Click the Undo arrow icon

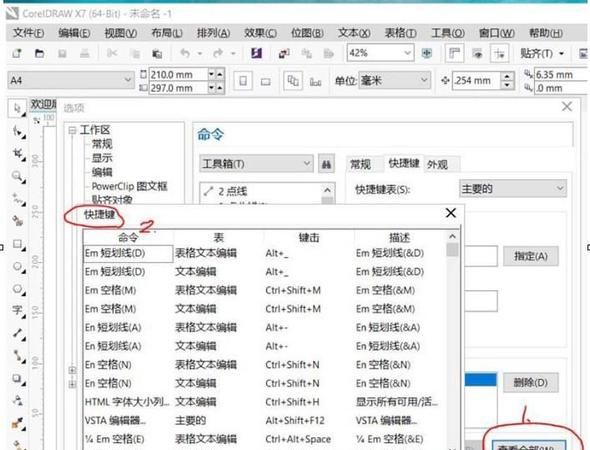[x=185, y=53]
